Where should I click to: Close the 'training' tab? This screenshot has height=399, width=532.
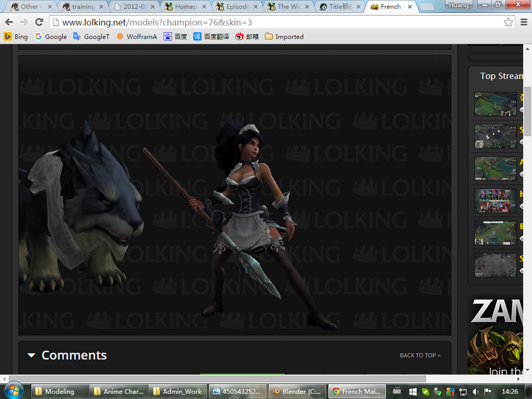(x=101, y=6)
